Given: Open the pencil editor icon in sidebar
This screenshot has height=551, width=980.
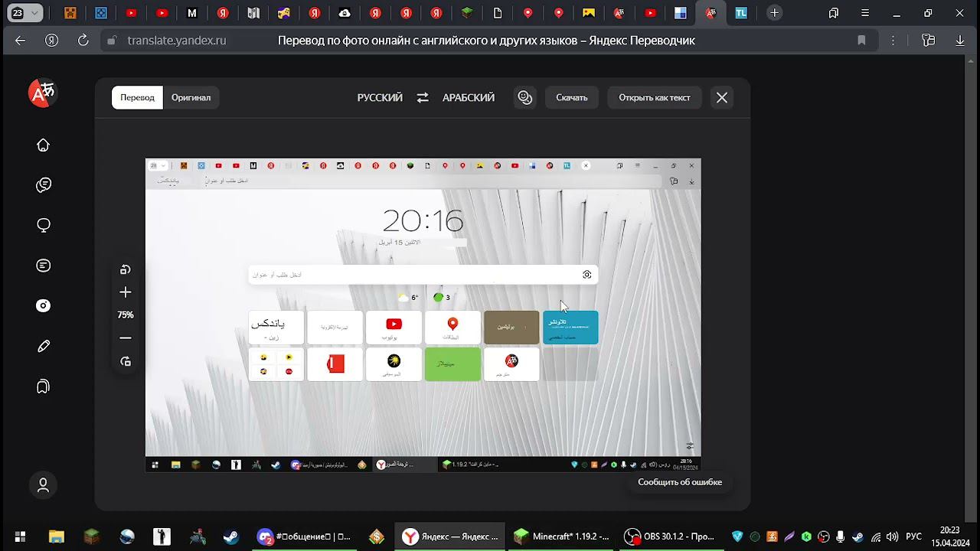Looking at the screenshot, I should (43, 347).
